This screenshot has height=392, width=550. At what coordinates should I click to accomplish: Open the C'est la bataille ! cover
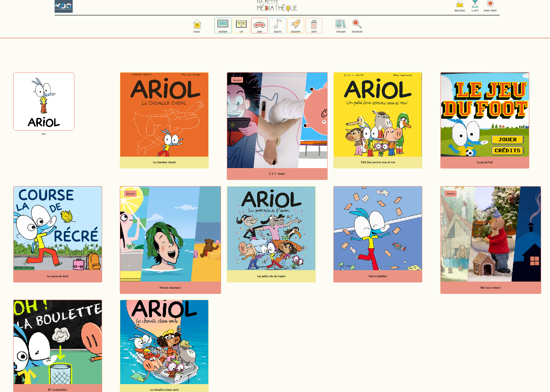pos(378,228)
